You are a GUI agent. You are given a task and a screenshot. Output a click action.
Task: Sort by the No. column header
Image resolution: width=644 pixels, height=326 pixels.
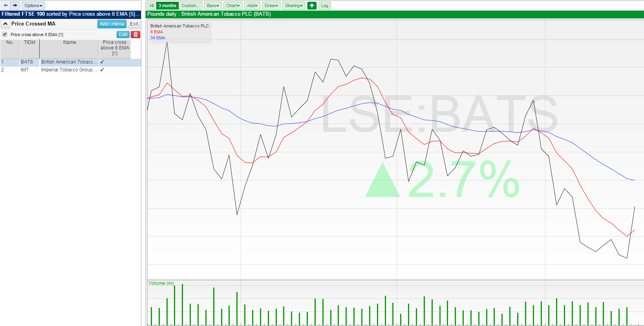pyautogui.click(x=10, y=49)
